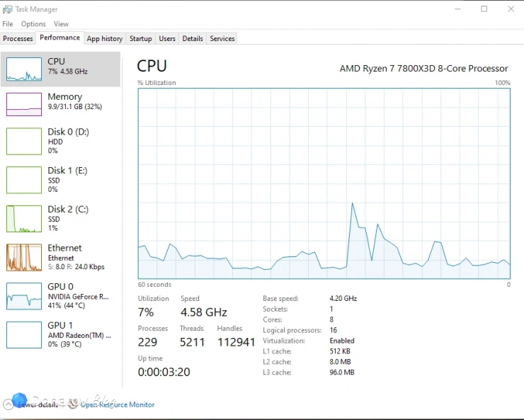Select the NVIDIA GeForce GPU 0 entry text
Viewport: 524px width, 420px height.
(x=78, y=296)
